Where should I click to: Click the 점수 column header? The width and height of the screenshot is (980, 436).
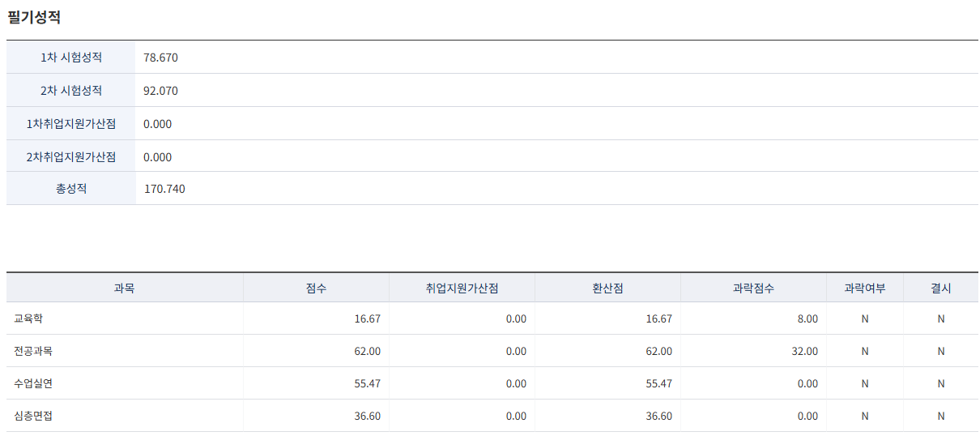pos(316,288)
